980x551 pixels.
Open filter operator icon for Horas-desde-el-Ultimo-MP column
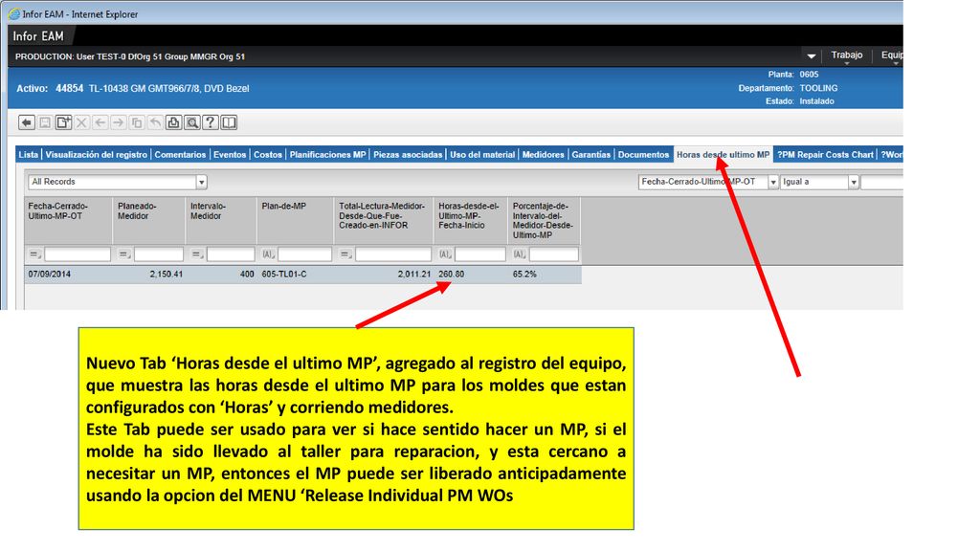pyautogui.click(x=445, y=254)
